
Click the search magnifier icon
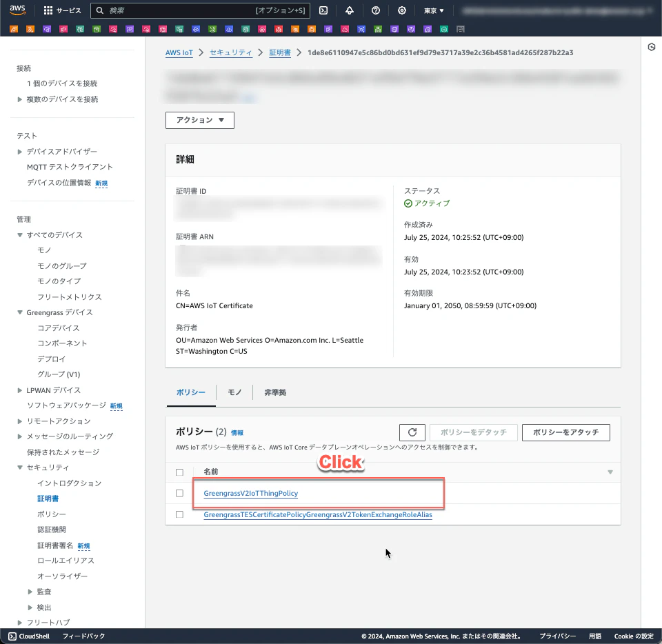point(99,10)
